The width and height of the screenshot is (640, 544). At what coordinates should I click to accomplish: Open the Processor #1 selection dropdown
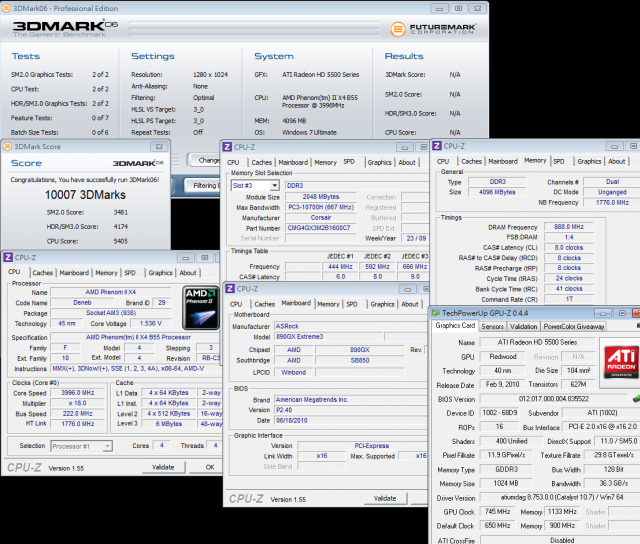(x=107, y=446)
